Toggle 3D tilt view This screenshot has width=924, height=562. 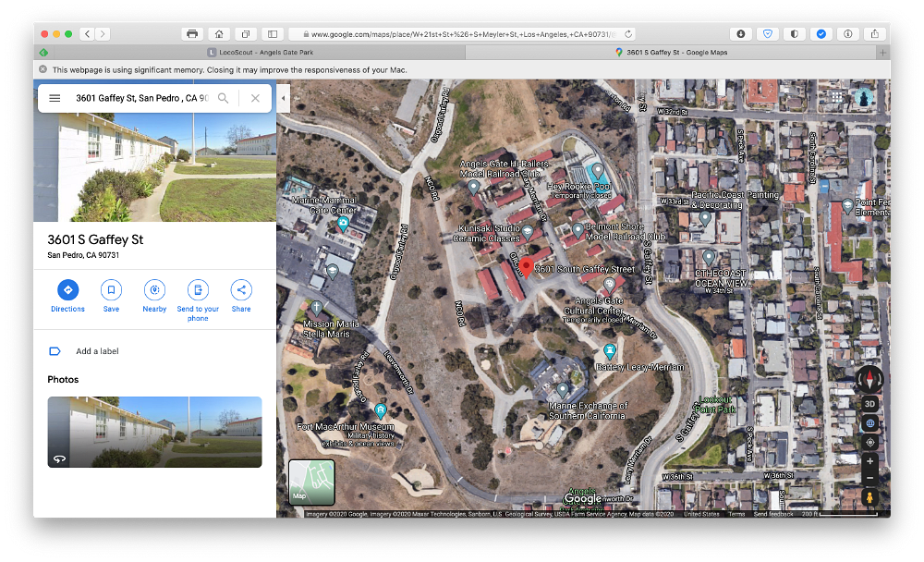point(869,404)
